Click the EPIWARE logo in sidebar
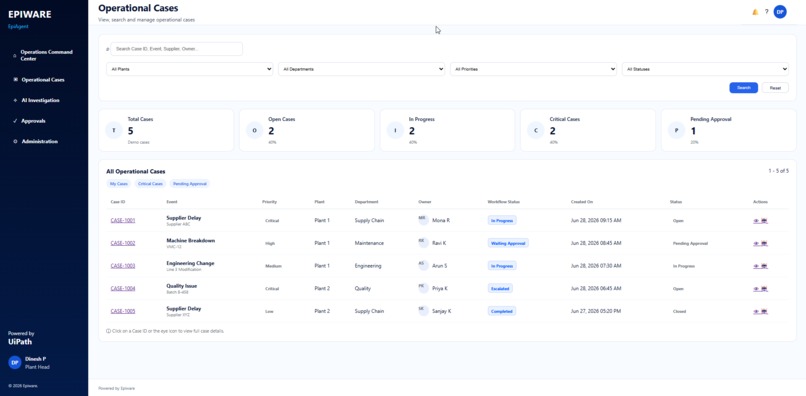Image resolution: width=806 pixels, height=396 pixels. [30, 14]
